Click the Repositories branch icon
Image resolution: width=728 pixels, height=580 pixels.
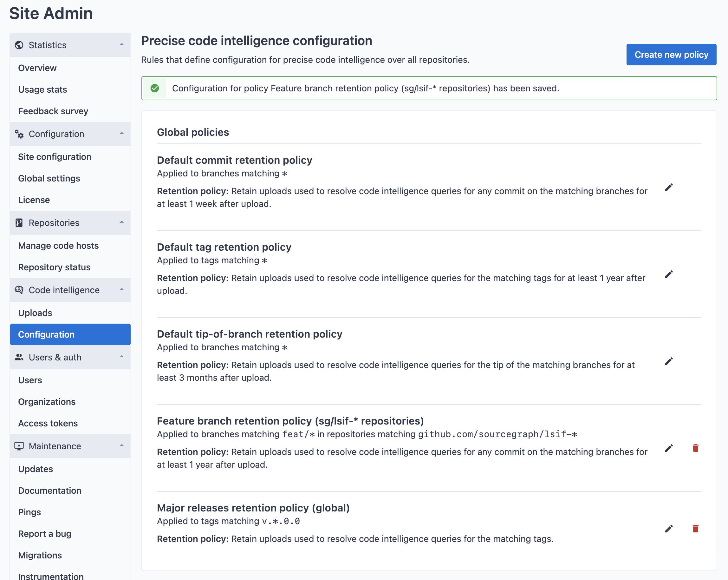click(19, 223)
